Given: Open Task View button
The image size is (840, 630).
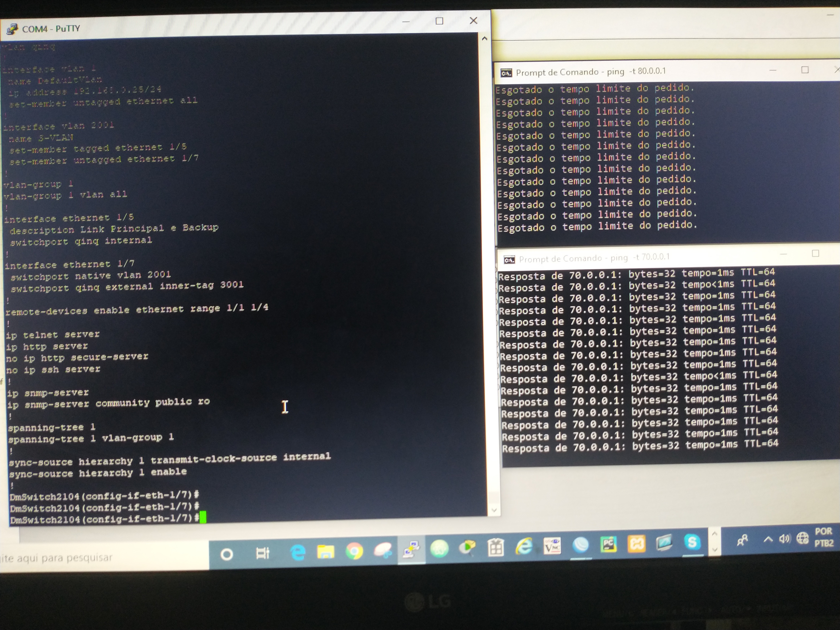Looking at the screenshot, I should [262, 553].
